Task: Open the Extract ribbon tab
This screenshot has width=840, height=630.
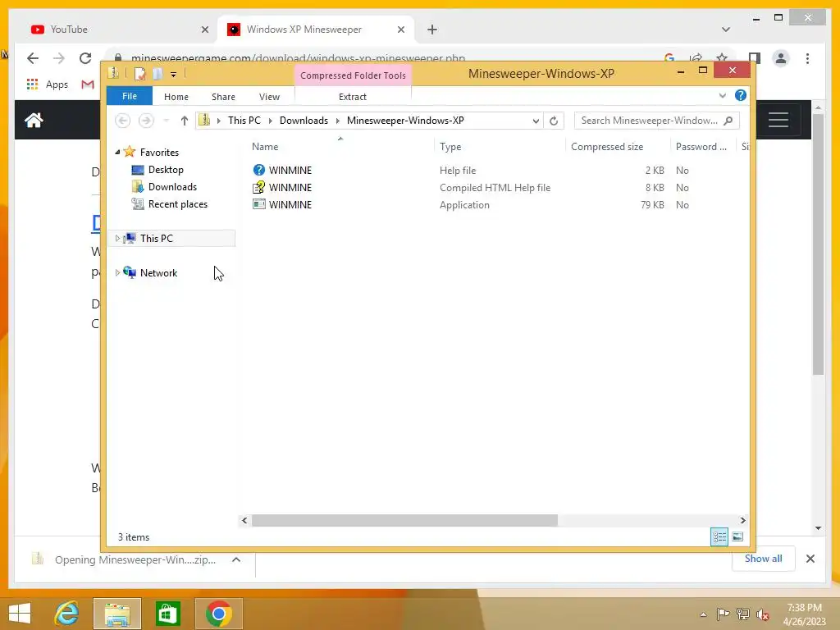Action: (x=353, y=97)
